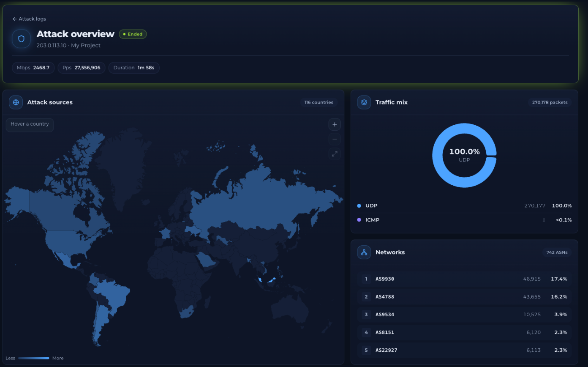Click the shield icon beside Attack overview
The height and width of the screenshot is (367, 588).
[x=21, y=38]
